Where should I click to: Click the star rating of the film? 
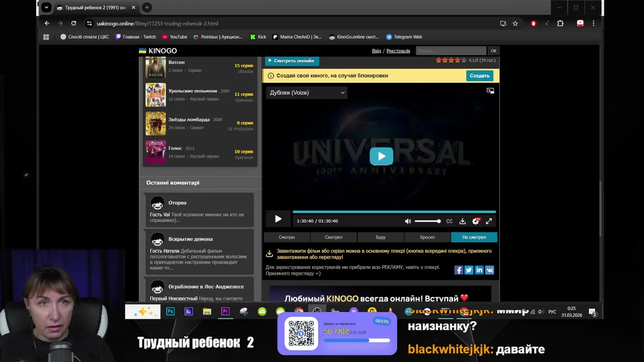click(x=451, y=60)
